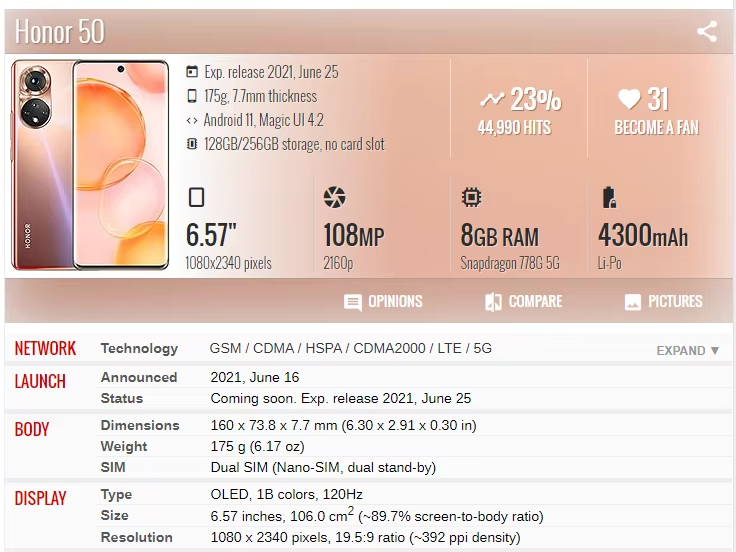
Task: Click the OS code brackets icon
Action: tap(192, 120)
